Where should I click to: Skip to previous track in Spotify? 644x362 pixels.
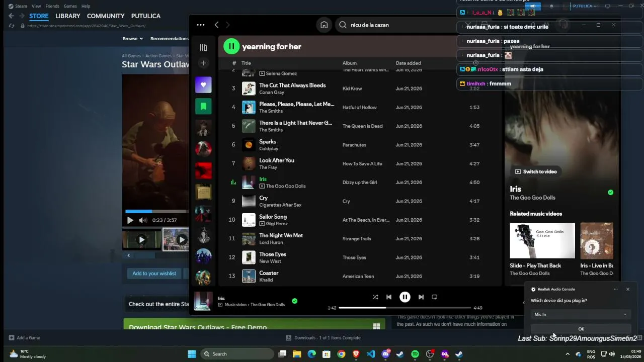389,297
